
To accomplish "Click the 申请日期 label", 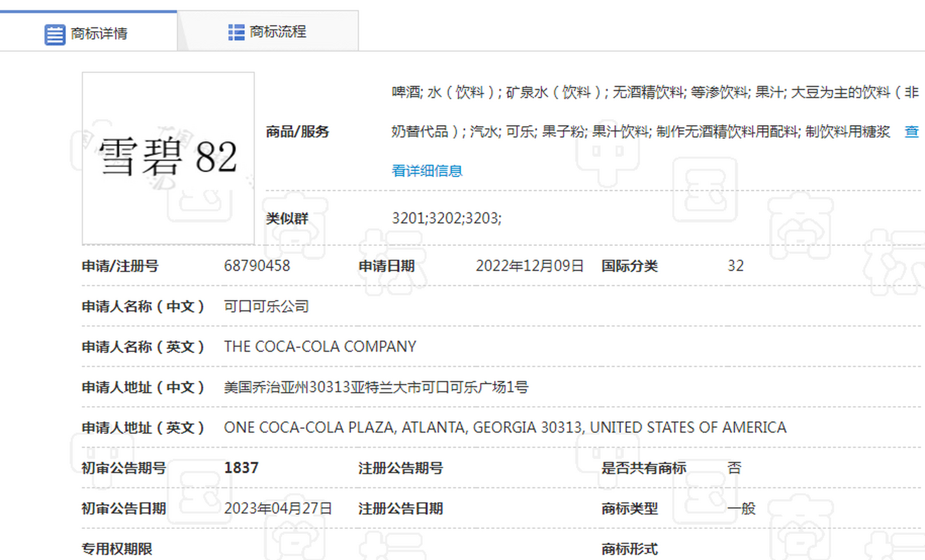I will coord(386,266).
